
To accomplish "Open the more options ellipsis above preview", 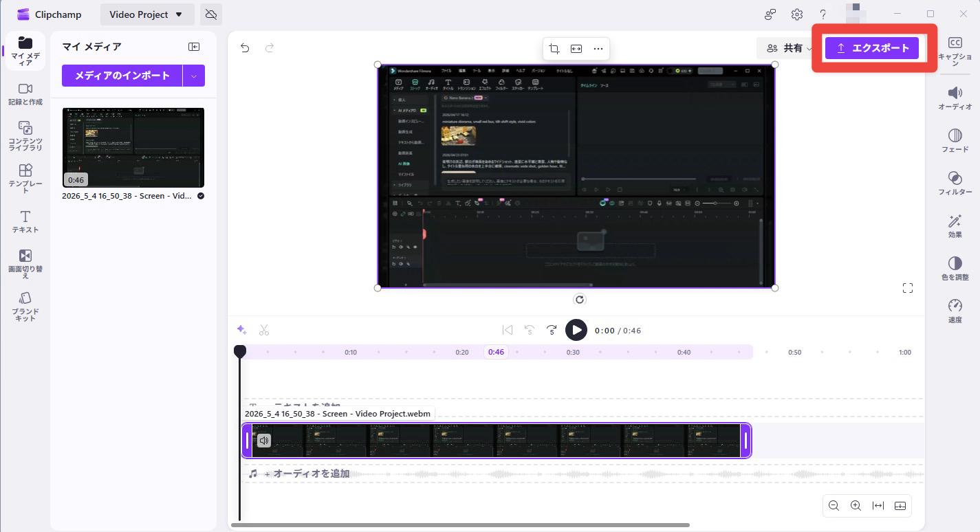I will pyautogui.click(x=598, y=48).
